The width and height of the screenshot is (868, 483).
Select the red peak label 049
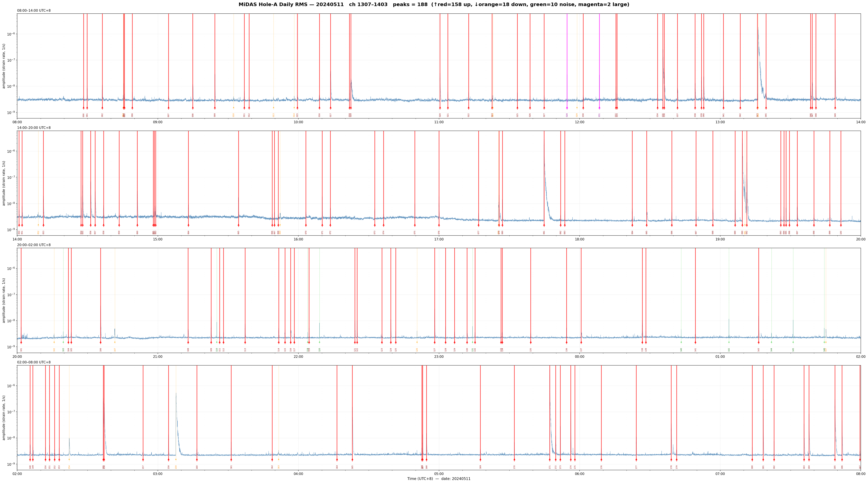click(x=835, y=115)
